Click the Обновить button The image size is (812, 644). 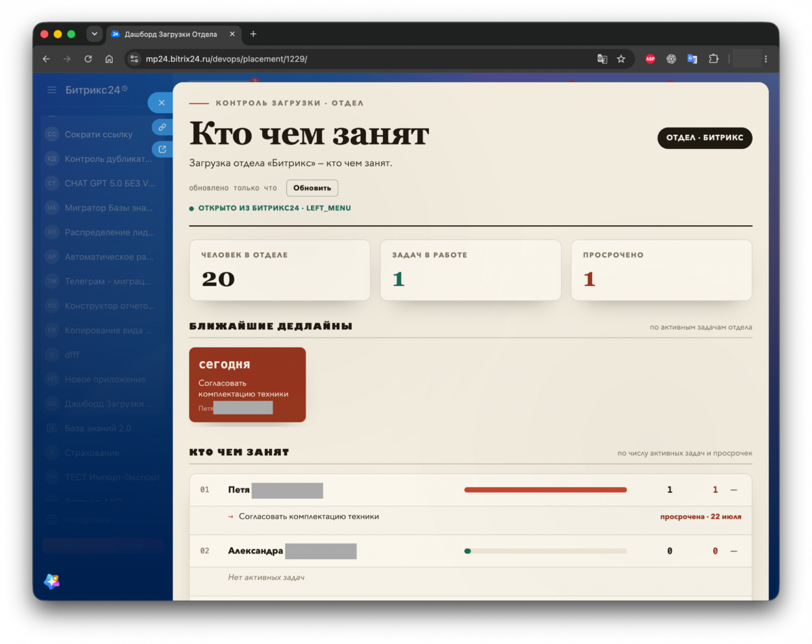[312, 188]
